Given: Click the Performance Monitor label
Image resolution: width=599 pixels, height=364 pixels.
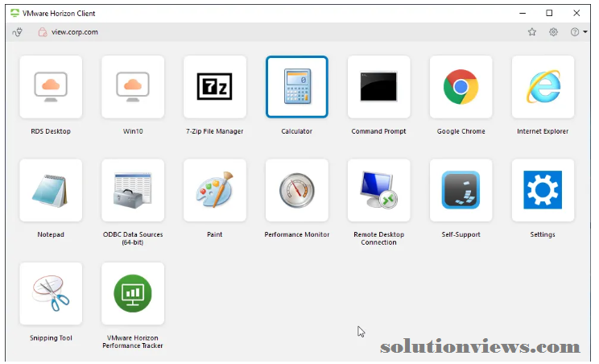Looking at the screenshot, I should (297, 234).
